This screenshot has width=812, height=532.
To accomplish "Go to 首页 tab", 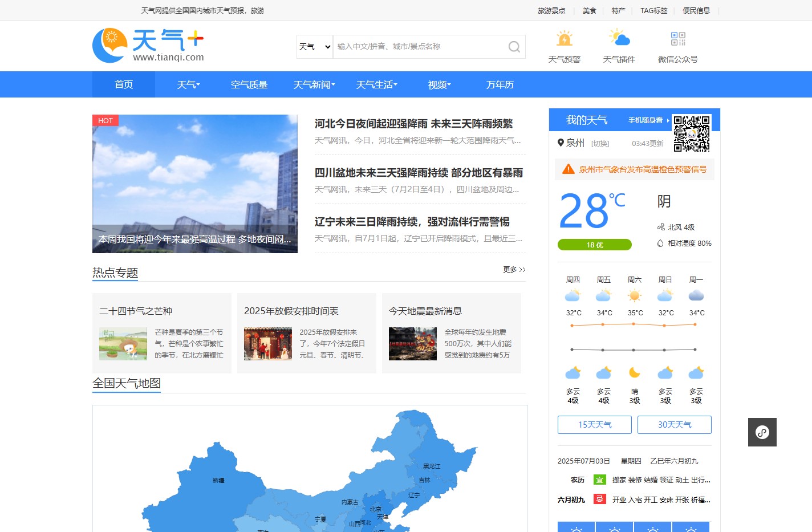I will coord(124,84).
